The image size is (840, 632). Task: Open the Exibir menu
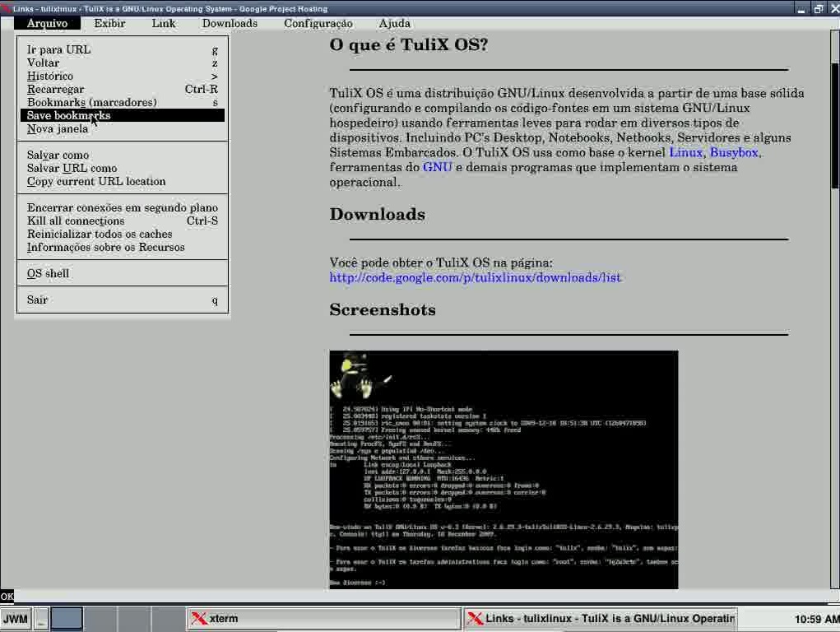click(109, 24)
